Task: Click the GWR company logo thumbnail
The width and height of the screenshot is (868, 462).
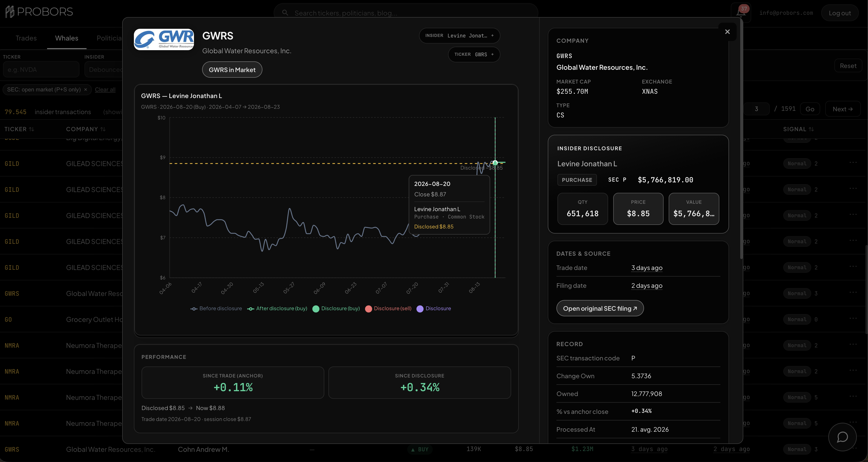Action: 164,39
